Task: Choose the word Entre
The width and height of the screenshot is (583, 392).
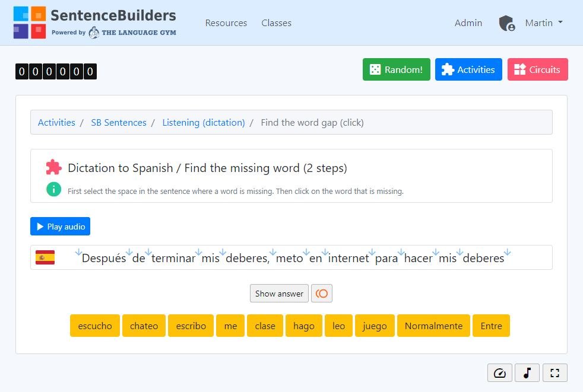Action: 491,326
